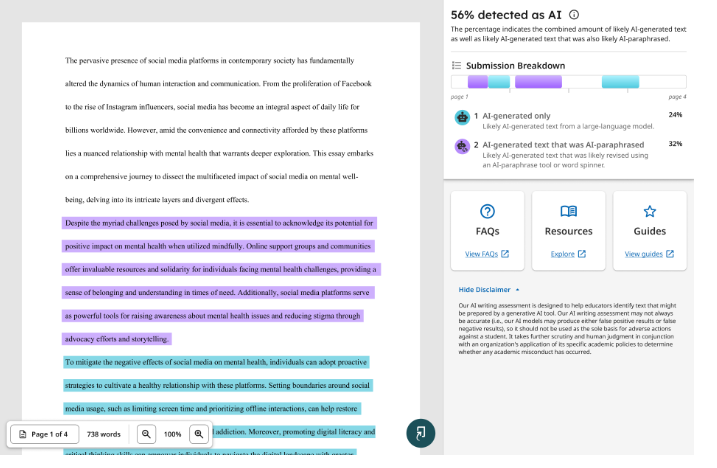Click the 'page 4' label under breakdown bar

pos(677,97)
